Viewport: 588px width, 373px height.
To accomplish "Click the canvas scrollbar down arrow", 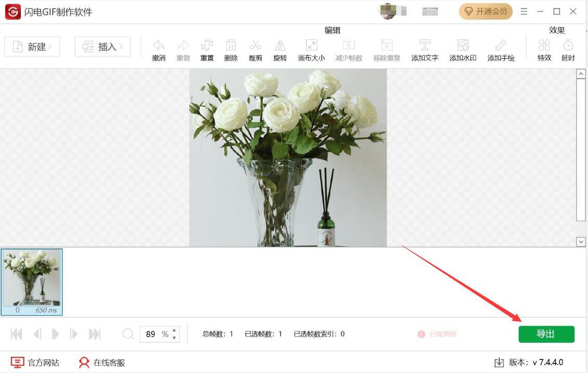I will pos(581,242).
